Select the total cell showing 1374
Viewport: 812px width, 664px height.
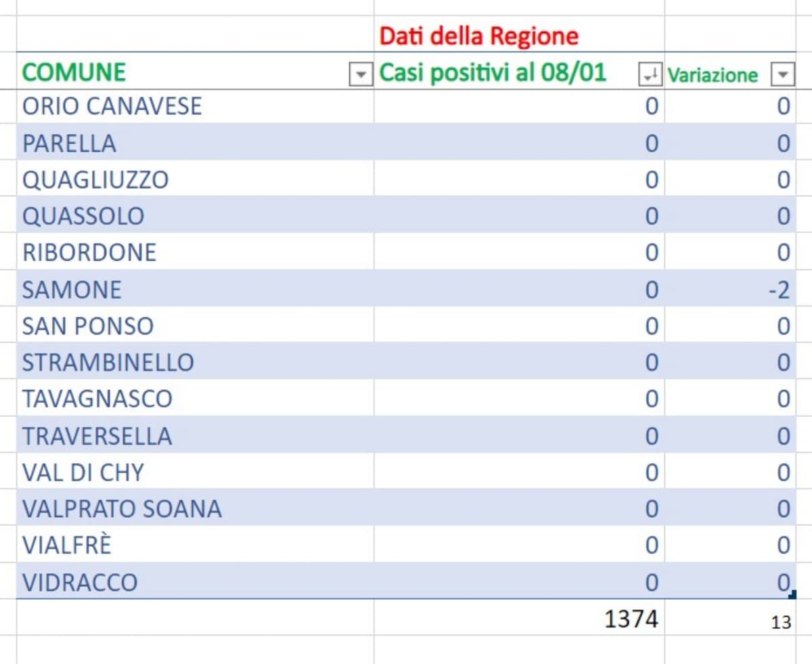(x=631, y=619)
